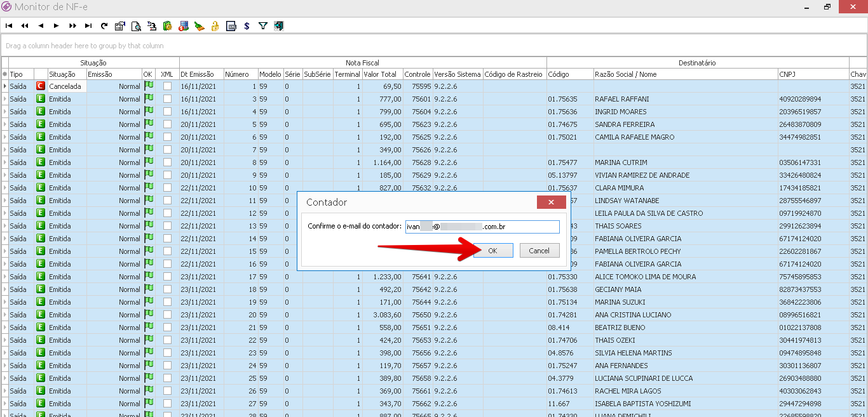Open column chooser asterisk in grid corner
Viewport: 868px width, 417px height.
click(x=5, y=74)
